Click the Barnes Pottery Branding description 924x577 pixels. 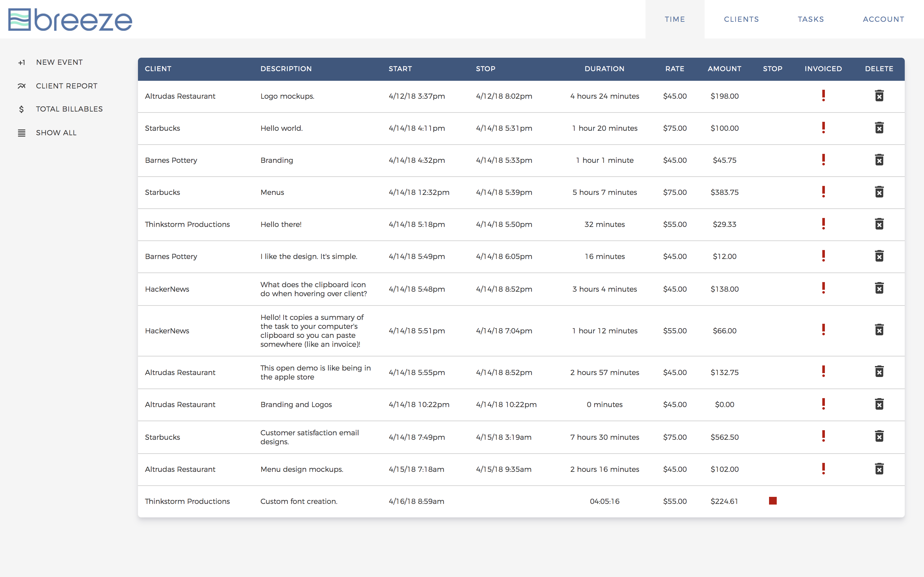[277, 160]
